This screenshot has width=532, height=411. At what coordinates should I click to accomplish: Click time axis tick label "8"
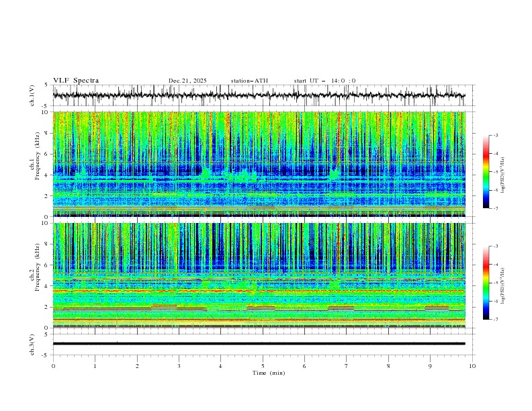click(x=388, y=366)
